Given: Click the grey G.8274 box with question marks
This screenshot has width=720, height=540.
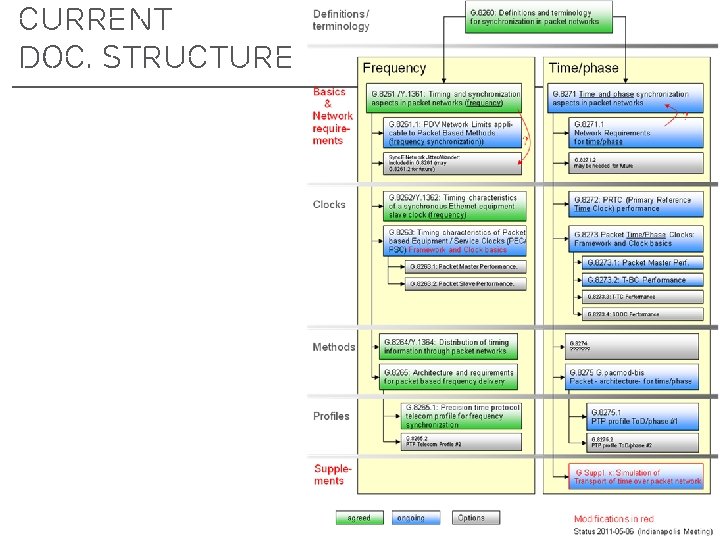Looking at the screenshot, I should click(631, 346).
